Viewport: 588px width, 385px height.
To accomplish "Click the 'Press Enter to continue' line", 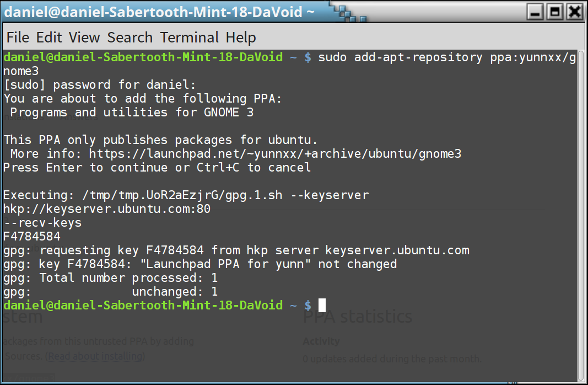I will 157,168.
